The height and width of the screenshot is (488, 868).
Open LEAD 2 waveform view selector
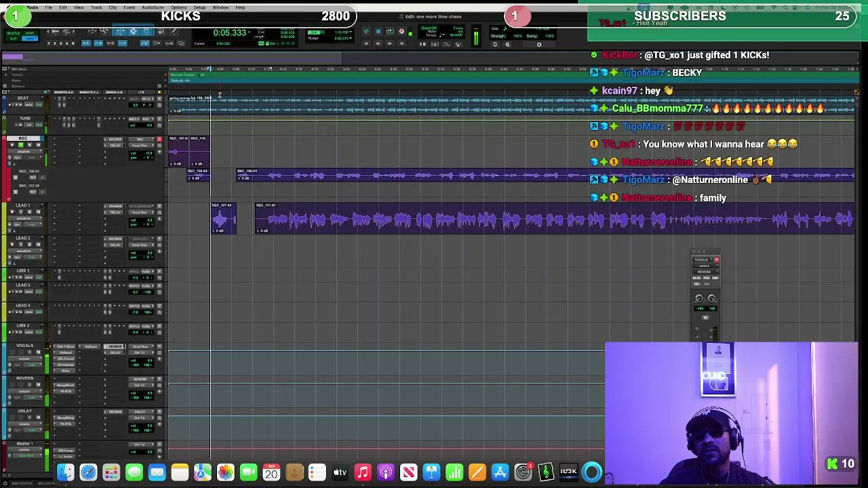[24, 251]
